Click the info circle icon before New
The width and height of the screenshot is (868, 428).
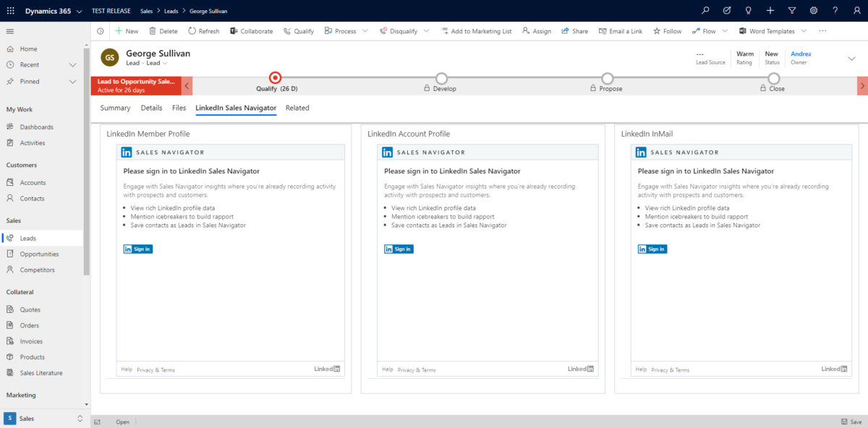[x=100, y=31]
